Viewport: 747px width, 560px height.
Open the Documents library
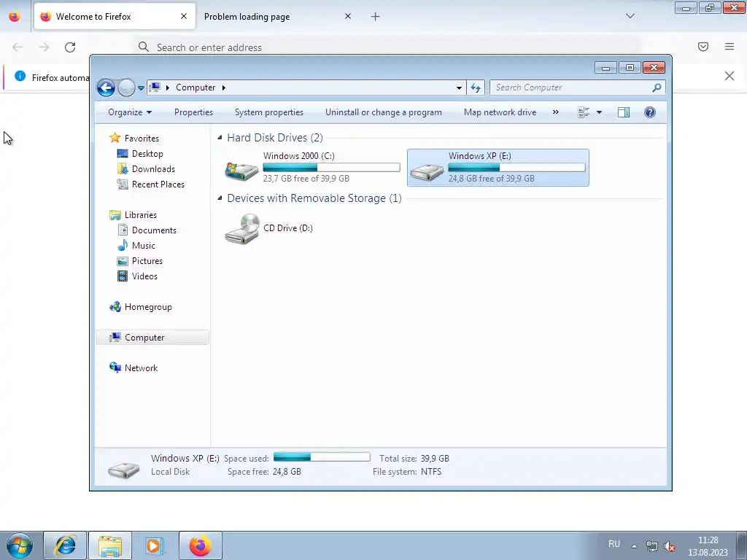click(154, 230)
